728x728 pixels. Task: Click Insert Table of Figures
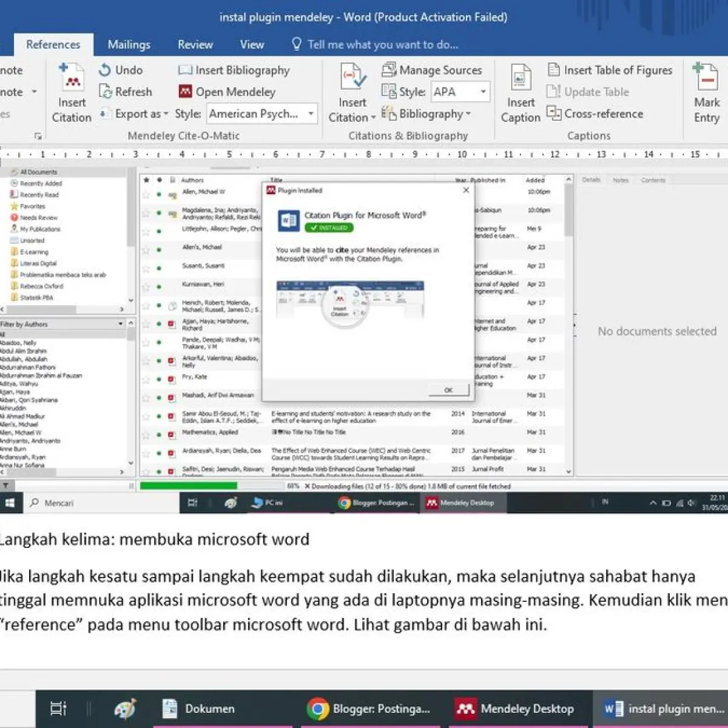[610, 70]
